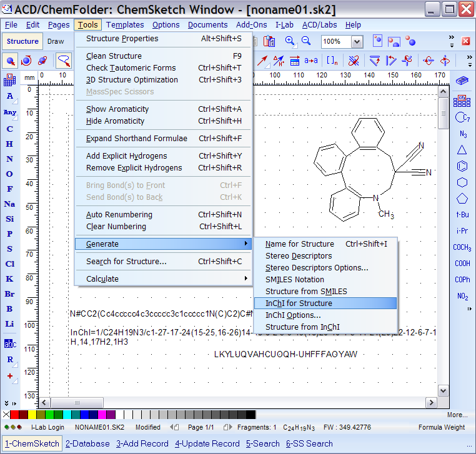
Task: Select the reaction arrow tool
Action: [262, 61]
